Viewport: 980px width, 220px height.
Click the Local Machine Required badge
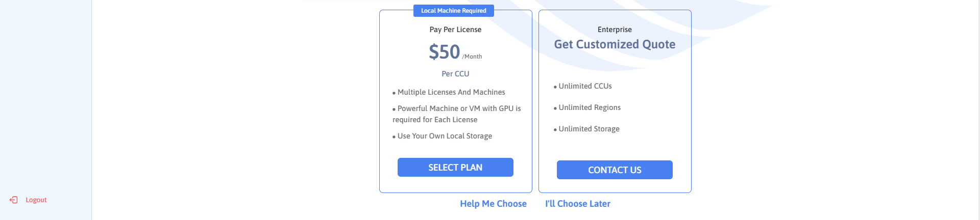pos(453,11)
